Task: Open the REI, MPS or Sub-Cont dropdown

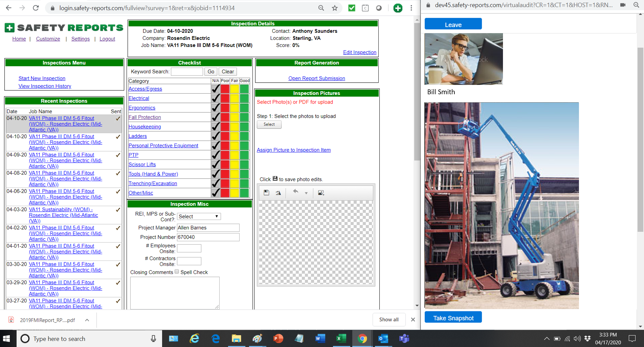Action: pos(199,216)
